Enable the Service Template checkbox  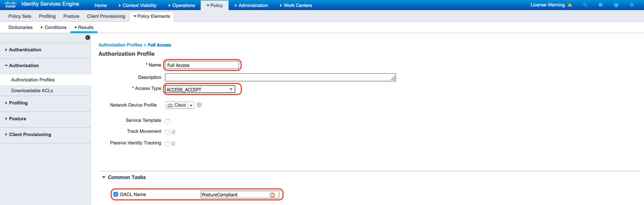point(167,121)
